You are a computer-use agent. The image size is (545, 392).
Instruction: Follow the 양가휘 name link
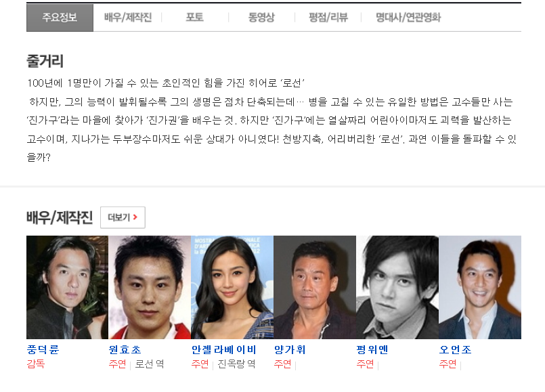(290, 349)
